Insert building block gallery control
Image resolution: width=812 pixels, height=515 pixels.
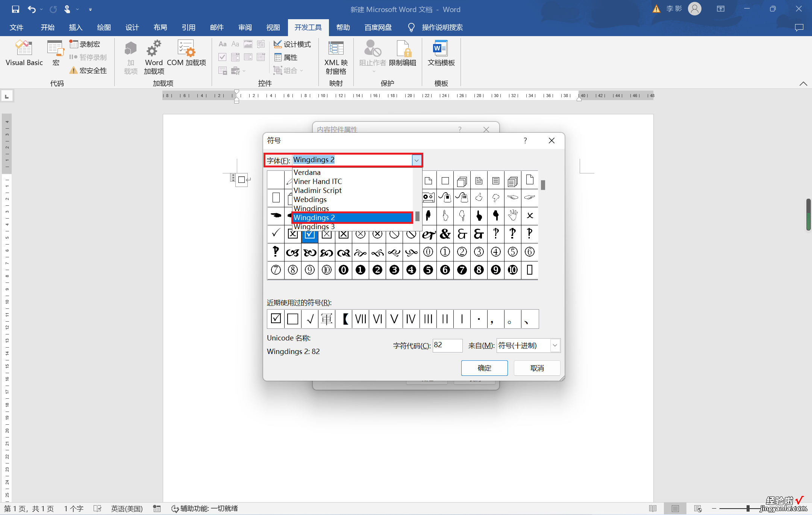[x=261, y=44]
